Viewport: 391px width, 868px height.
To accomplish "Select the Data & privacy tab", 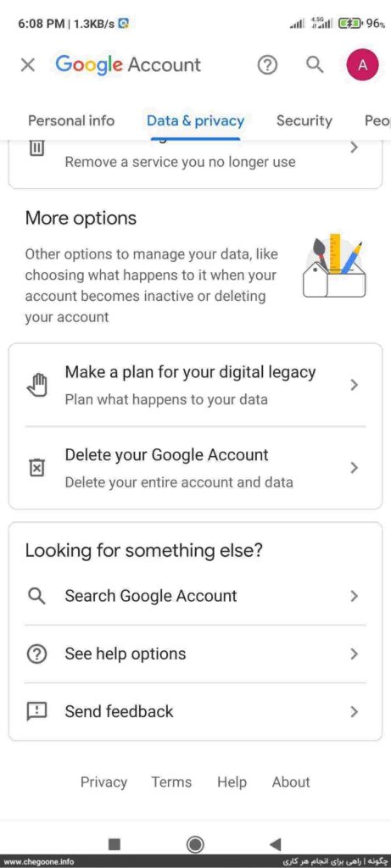I will tap(195, 121).
